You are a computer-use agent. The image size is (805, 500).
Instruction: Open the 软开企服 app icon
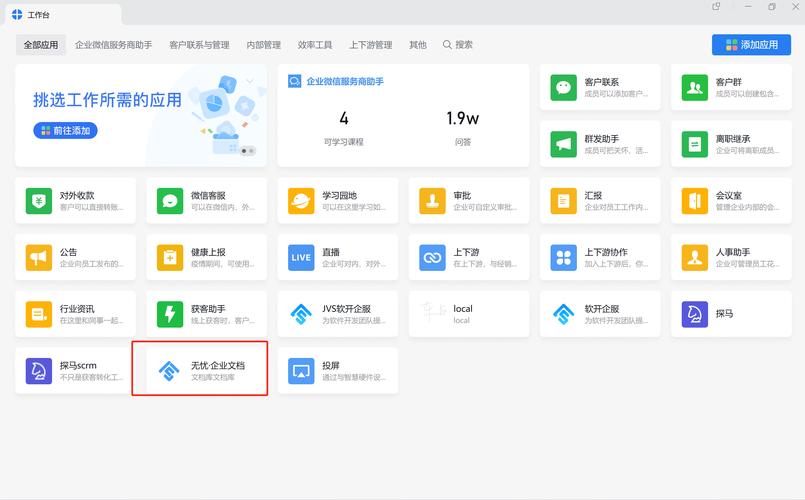click(564, 314)
